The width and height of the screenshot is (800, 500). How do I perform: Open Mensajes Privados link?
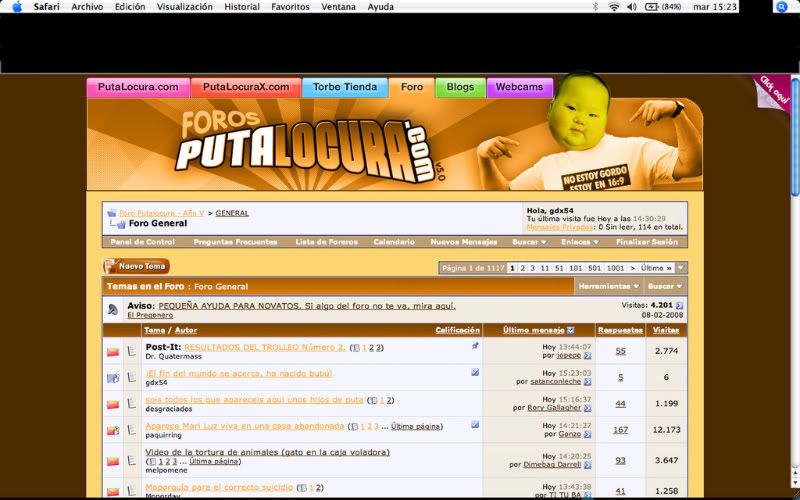click(560, 227)
